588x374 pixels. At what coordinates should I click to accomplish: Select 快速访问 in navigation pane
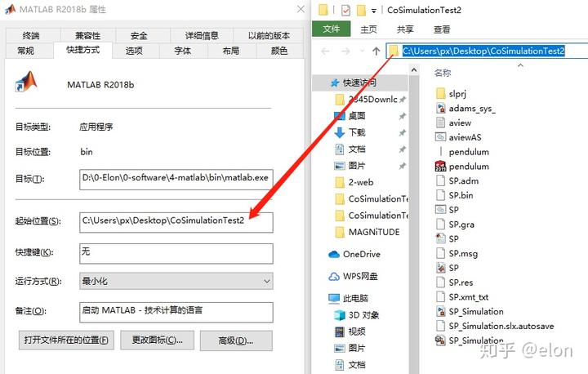[x=359, y=82]
